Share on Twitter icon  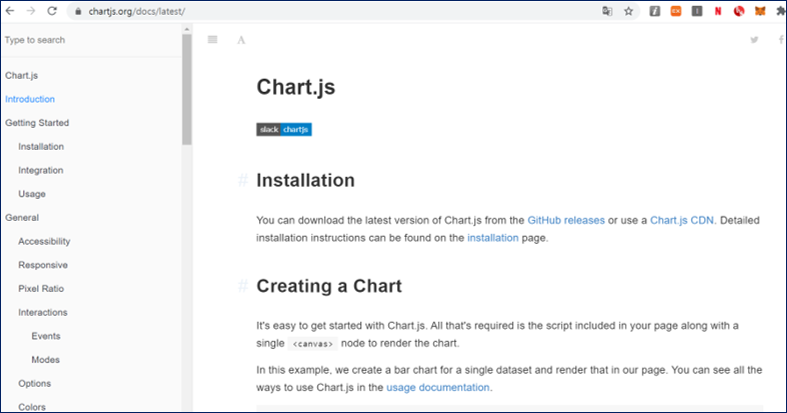coord(754,40)
